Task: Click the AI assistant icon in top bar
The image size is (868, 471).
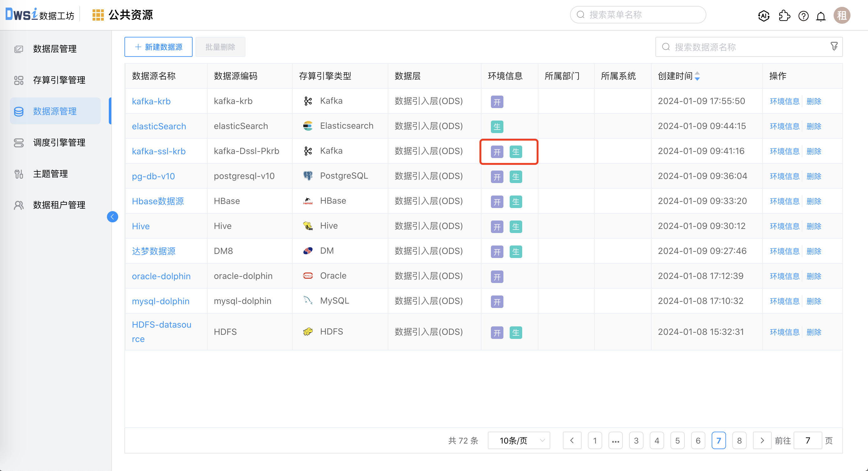Action: click(x=764, y=16)
